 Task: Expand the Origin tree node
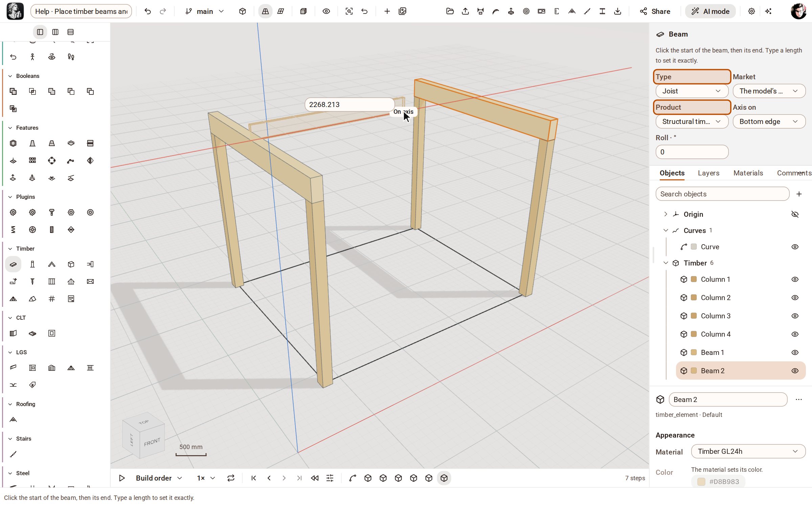[x=666, y=214]
